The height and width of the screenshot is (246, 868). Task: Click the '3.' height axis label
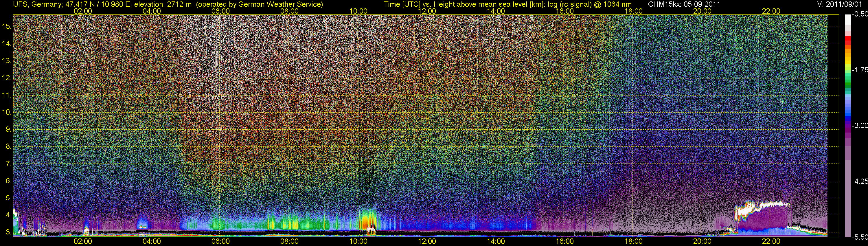click(x=9, y=232)
